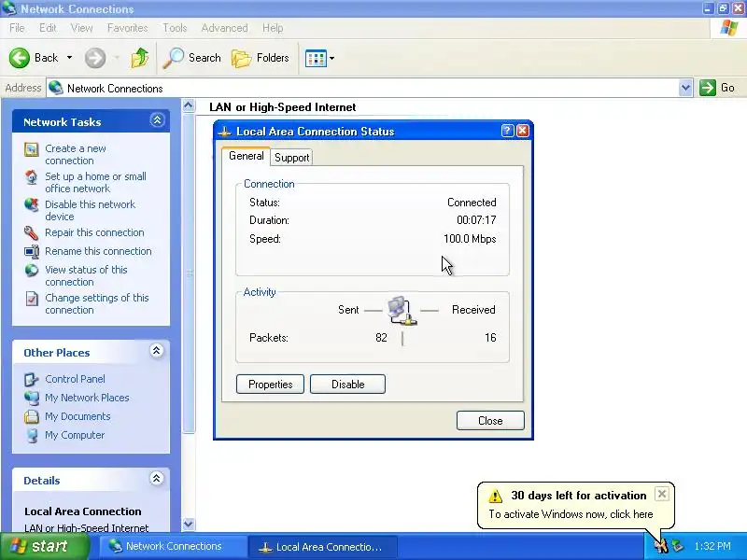Open the Advanced menu
The image size is (747, 560).
(x=224, y=28)
